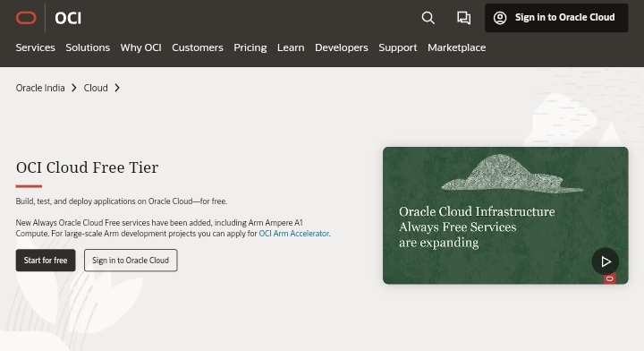
Task: Click chevron after Oracle India breadcrumb
Action: pos(74,88)
